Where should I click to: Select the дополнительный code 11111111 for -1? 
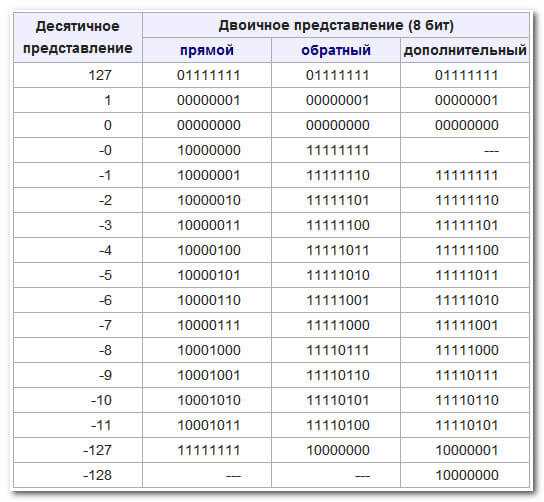pyautogui.click(x=467, y=175)
